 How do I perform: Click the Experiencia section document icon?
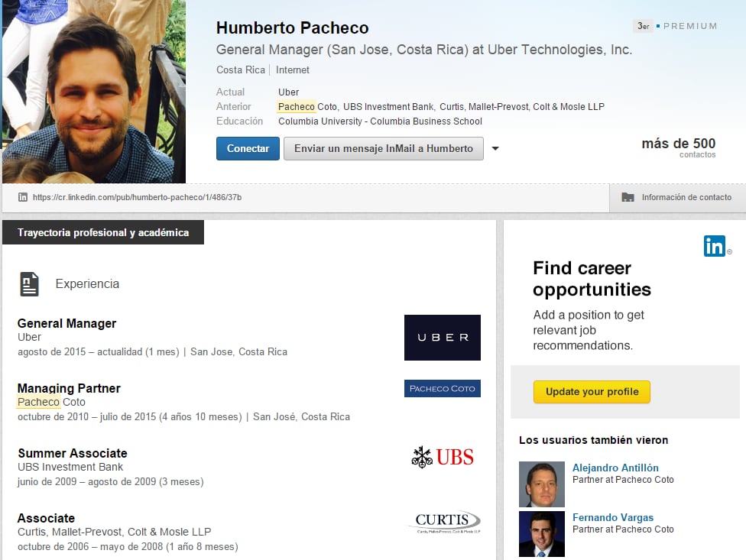coord(29,283)
